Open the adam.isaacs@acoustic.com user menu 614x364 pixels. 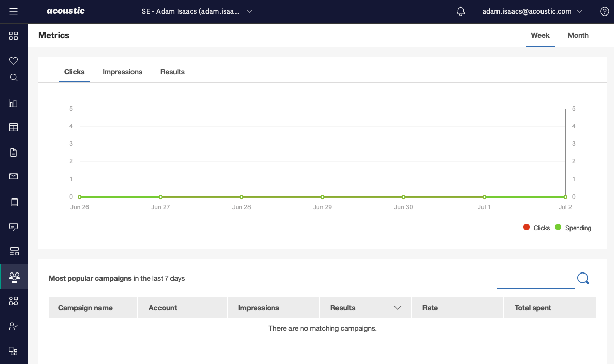coord(532,11)
